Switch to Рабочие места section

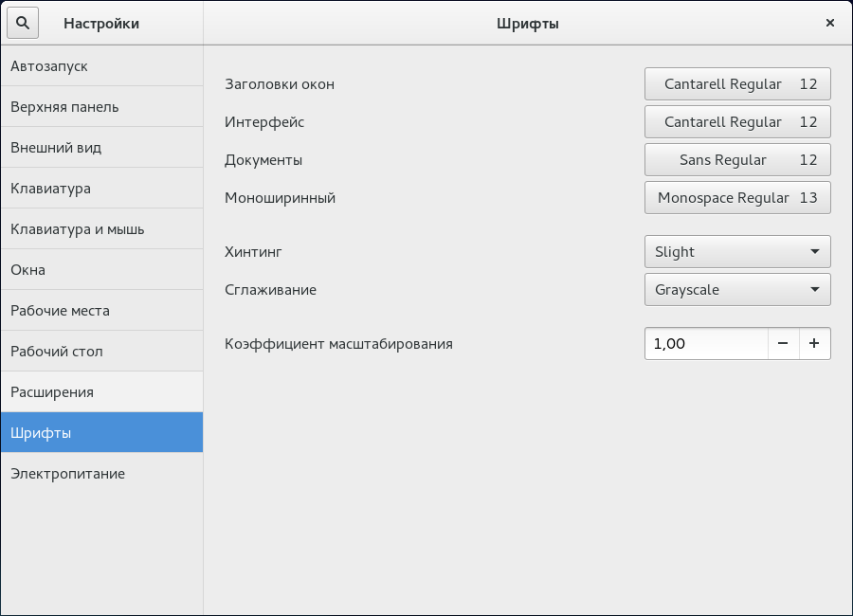tap(101, 311)
